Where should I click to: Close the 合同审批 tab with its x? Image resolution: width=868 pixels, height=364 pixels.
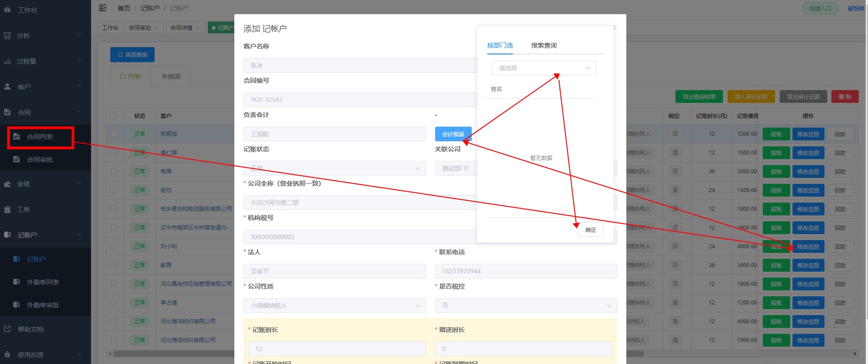(x=156, y=28)
